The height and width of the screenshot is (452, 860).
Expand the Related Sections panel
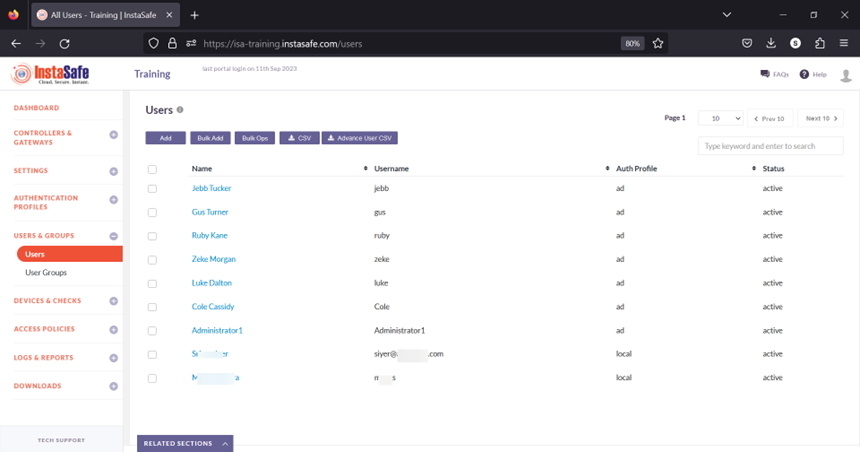pyautogui.click(x=185, y=443)
